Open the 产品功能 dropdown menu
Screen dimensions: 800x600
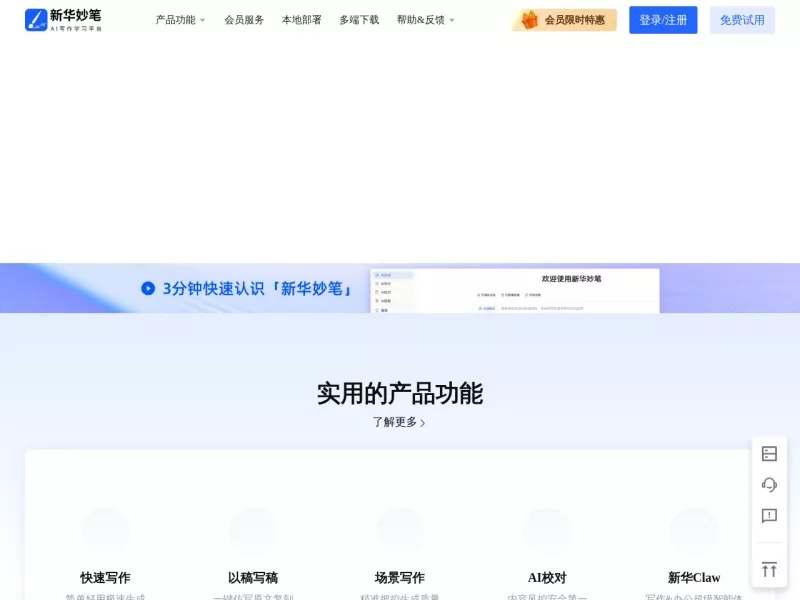(180, 20)
